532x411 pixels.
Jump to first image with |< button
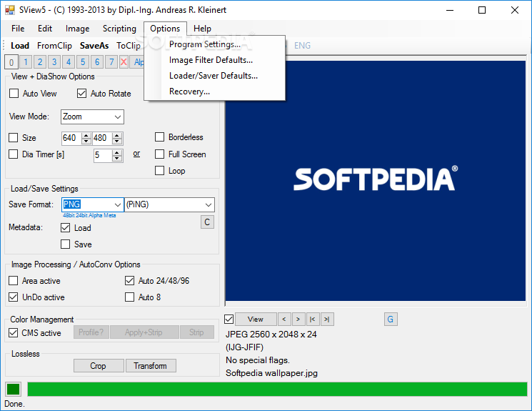pos(313,320)
